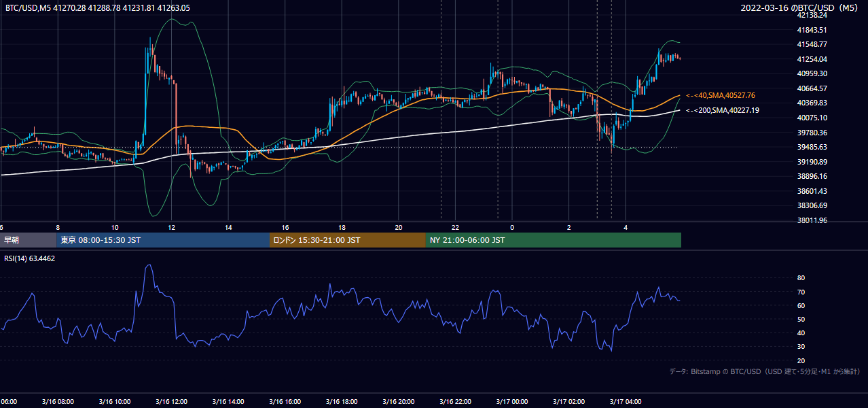This screenshot has width=868, height=408.
Task: Click the RSI(14) 63.4462 indicator label
Action: pos(30,258)
